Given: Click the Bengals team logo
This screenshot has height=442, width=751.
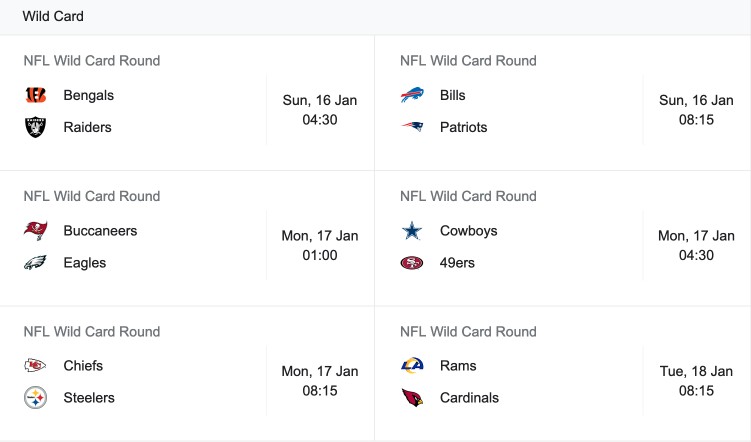Looking at the screenshot, I should tap(35, 95).
